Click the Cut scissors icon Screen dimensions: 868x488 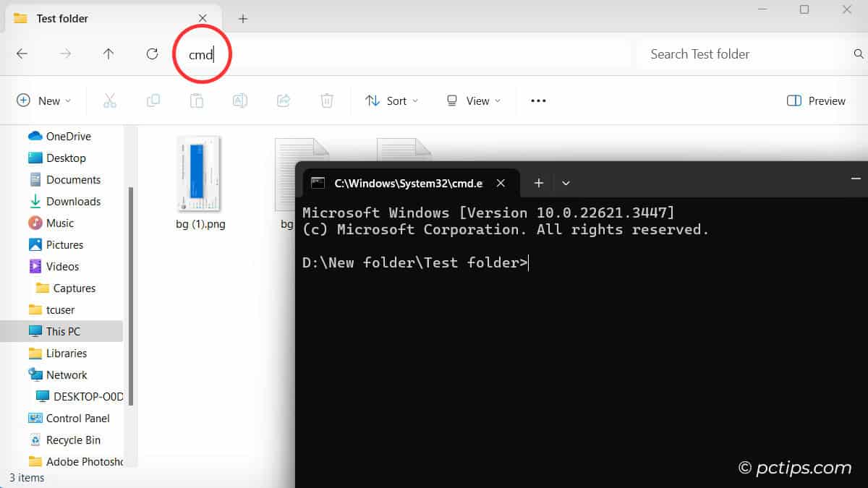(110, 101)
